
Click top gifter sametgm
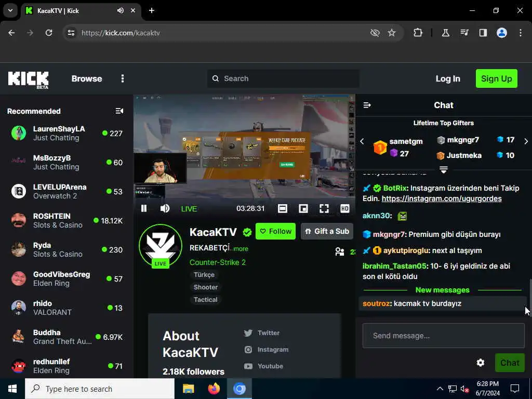pyautogui.click(x=406, y=141)
